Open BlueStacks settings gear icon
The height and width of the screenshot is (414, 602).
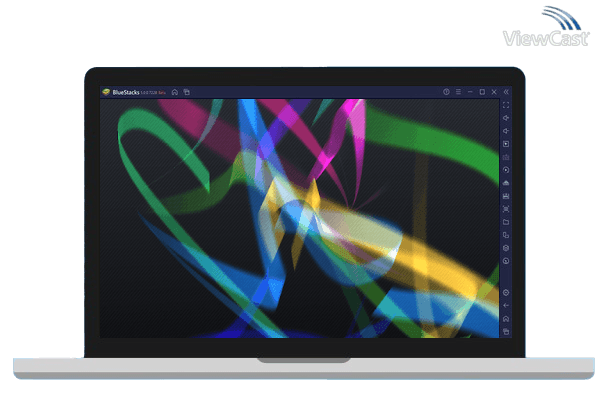point(506,293)
